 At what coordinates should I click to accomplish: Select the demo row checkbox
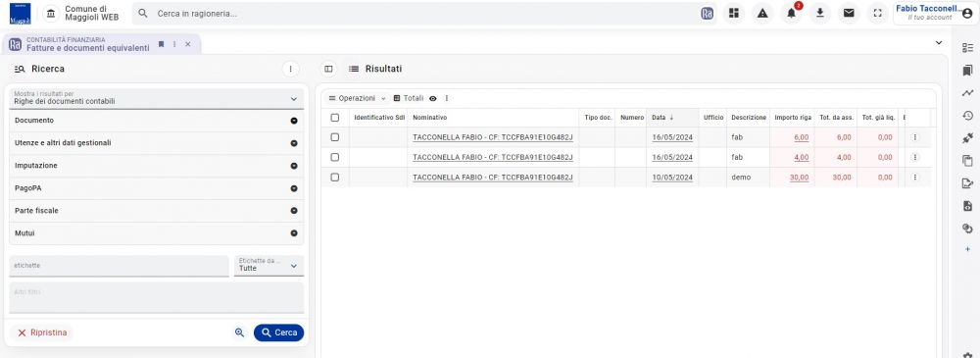[335, 178]
